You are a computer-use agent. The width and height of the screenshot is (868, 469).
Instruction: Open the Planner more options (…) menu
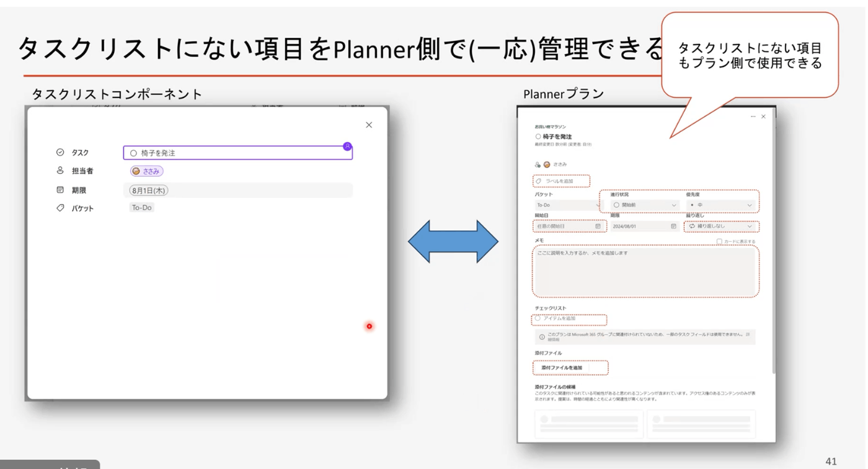[753, 117]
